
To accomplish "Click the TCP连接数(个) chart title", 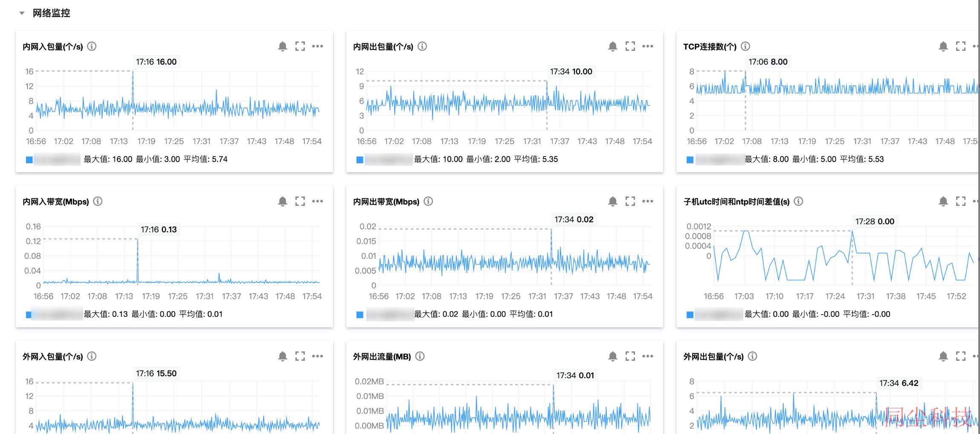I will pyautogui.click(x=710, y=46).
